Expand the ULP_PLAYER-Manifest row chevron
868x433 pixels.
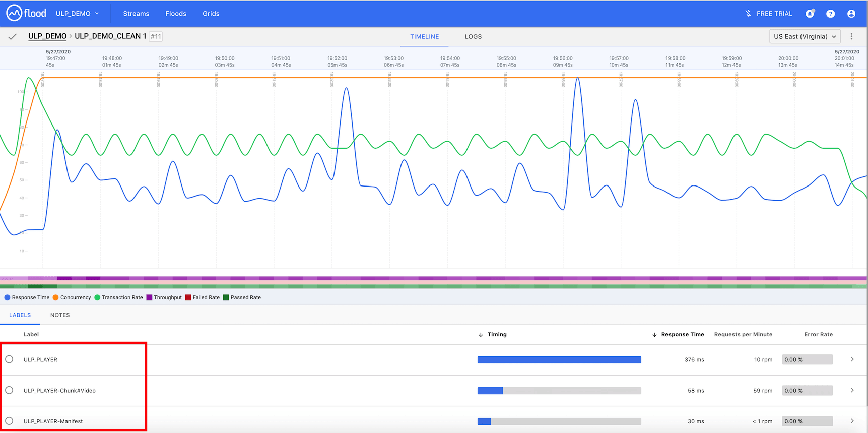click(x=852, y=421)
